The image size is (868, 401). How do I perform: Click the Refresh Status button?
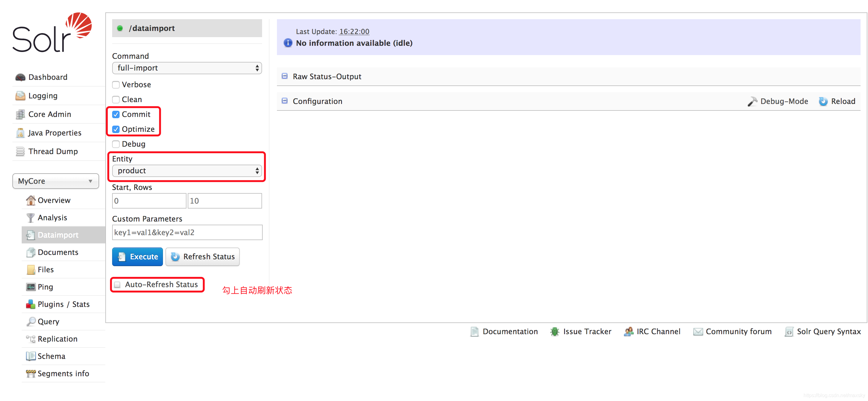(x=203, y=257)
